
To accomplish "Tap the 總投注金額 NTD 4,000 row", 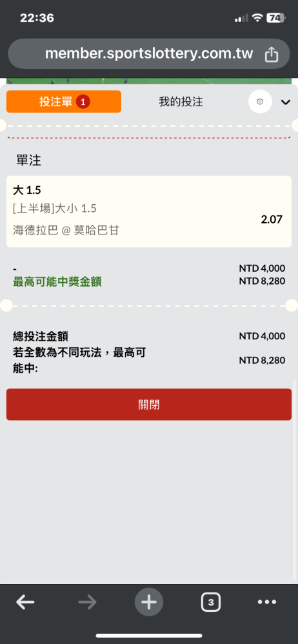I will point(149,336).
